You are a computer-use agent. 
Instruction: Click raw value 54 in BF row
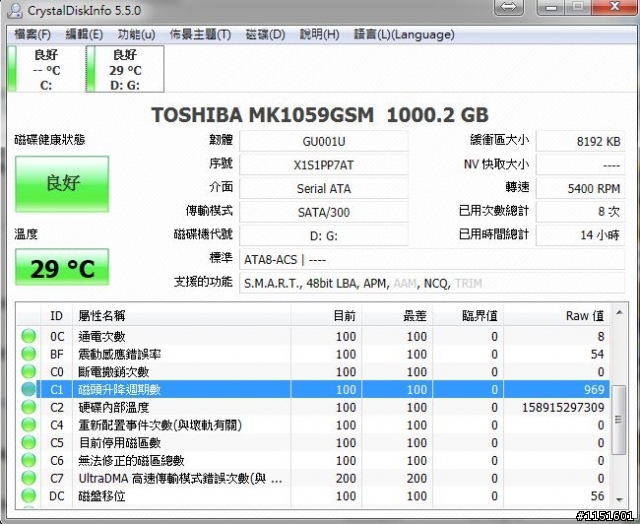pyautogui.click(x=598, y=354)
